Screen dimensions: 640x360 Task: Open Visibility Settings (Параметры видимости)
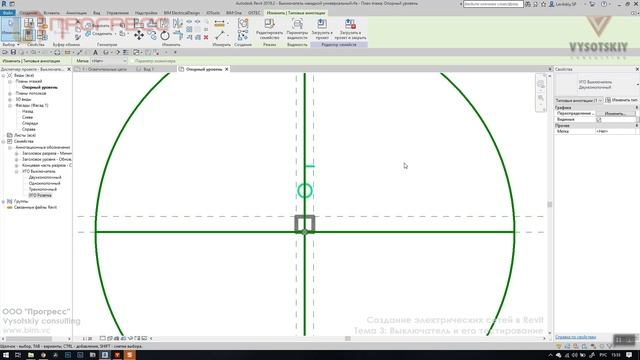[297, 29]
